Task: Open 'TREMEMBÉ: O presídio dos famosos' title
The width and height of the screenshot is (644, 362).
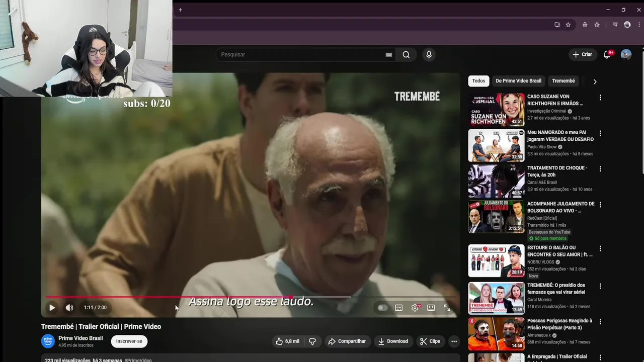Action: [556, 289]
